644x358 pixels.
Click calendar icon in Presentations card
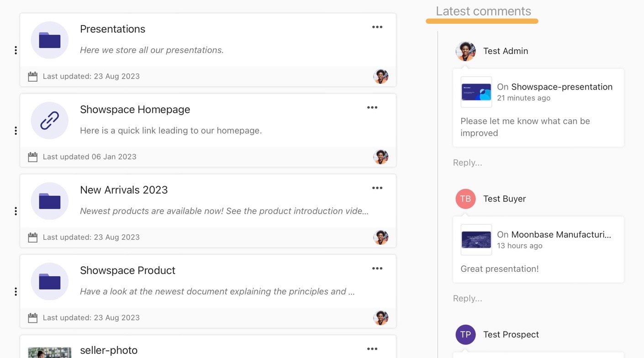click(32, 76)
